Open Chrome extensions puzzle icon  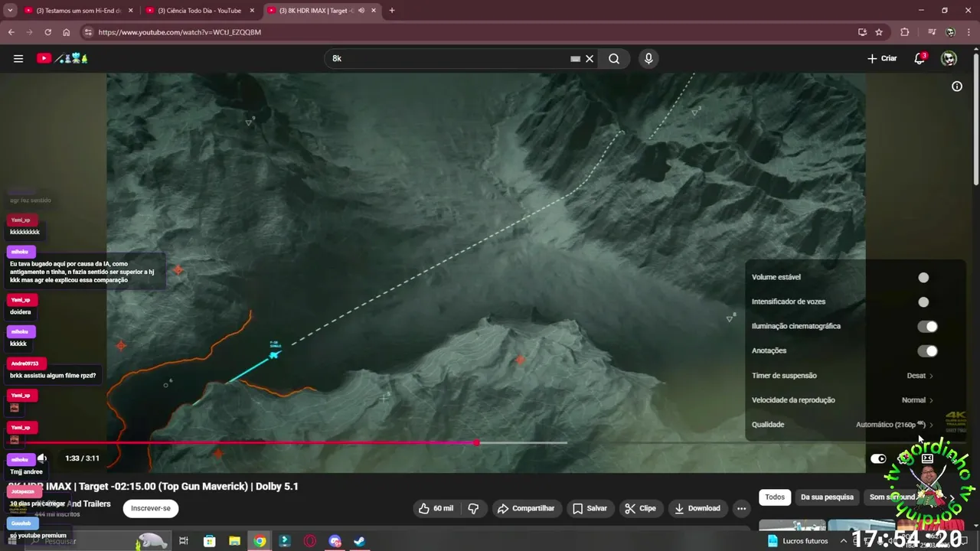pyautogui.click(x=905, y=32)
